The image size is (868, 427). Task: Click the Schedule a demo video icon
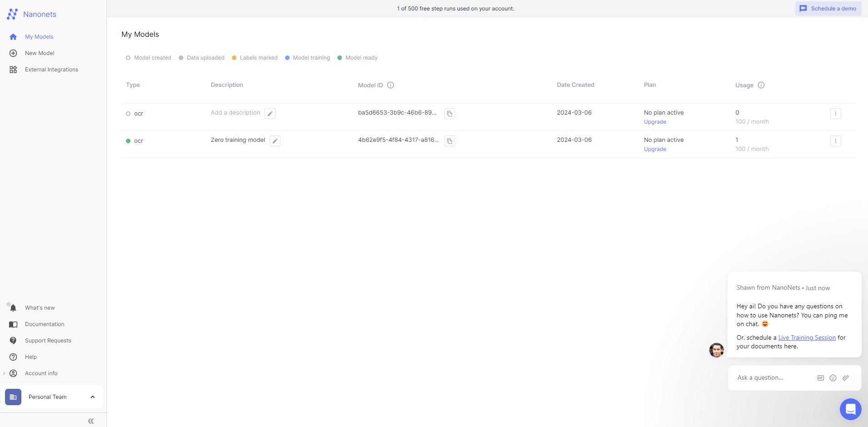[x=803, y=9]
